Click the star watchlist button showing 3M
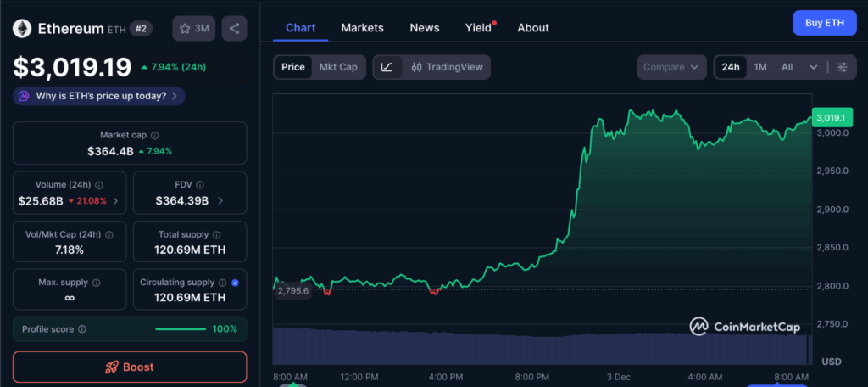 pos(193,28)
